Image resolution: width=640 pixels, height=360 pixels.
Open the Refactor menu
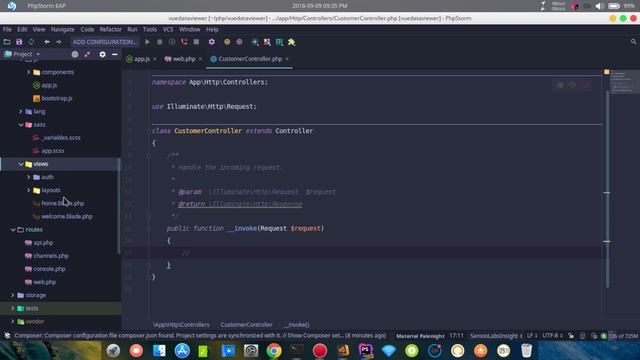coord(111,29)
